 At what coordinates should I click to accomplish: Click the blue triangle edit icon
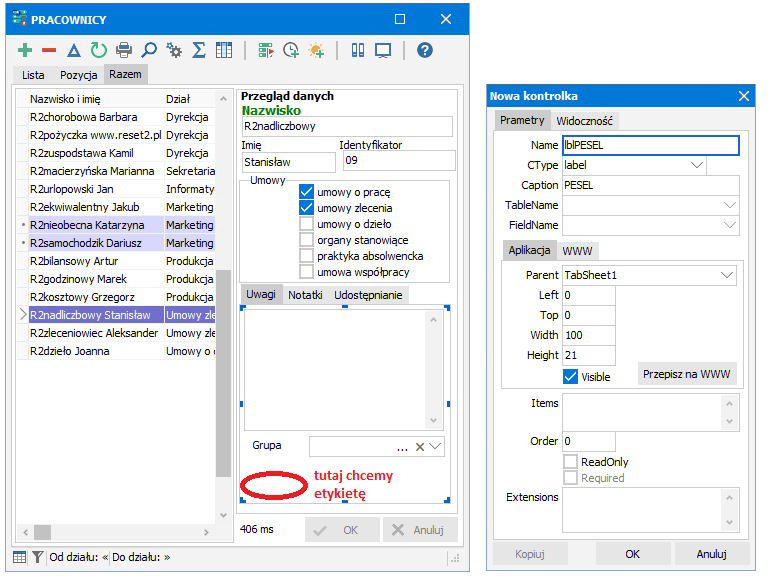pos(74,50)
